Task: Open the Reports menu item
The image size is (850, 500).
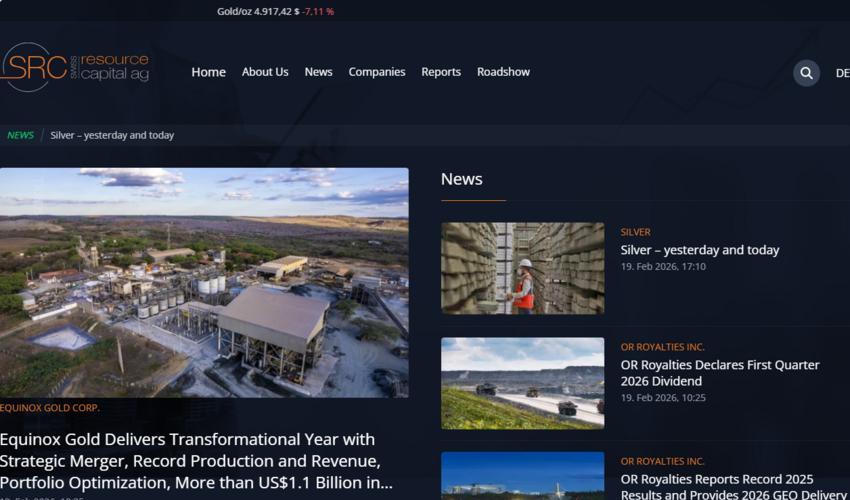Action: [x=441, y=72]
